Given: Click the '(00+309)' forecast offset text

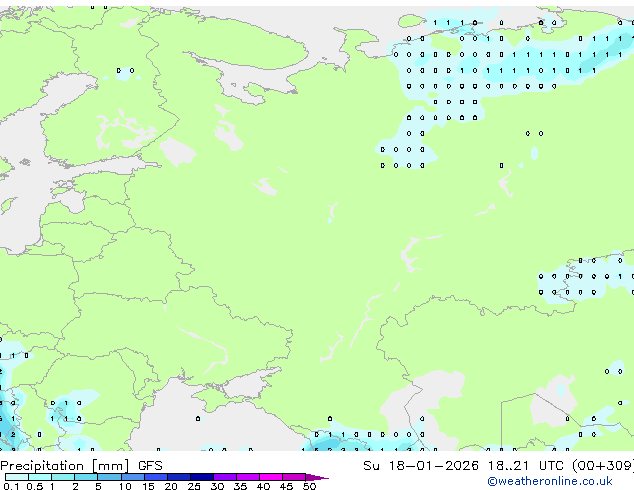Looking at the screenshot, I should 603,466.
